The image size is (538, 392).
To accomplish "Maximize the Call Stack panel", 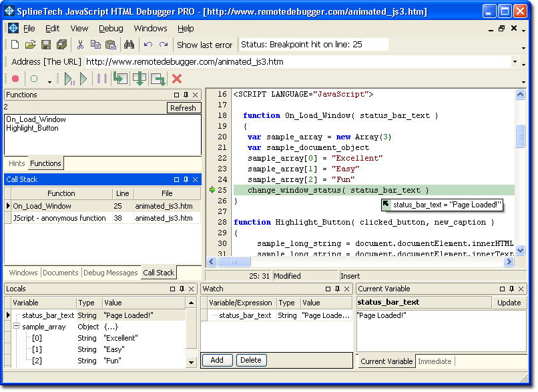I will [176, 179].
